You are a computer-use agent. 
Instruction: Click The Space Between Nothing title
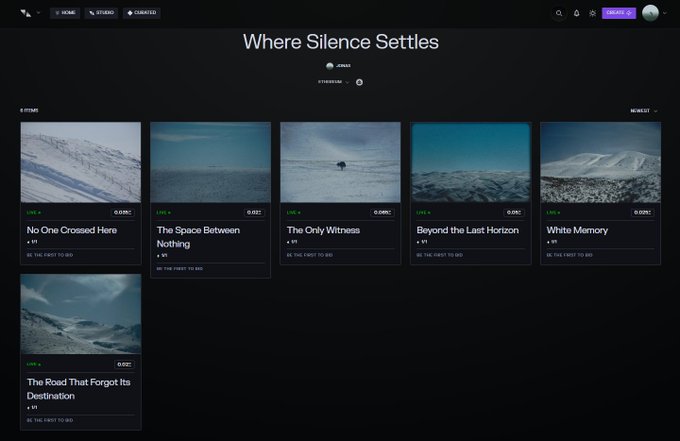[x=198, y=237]
